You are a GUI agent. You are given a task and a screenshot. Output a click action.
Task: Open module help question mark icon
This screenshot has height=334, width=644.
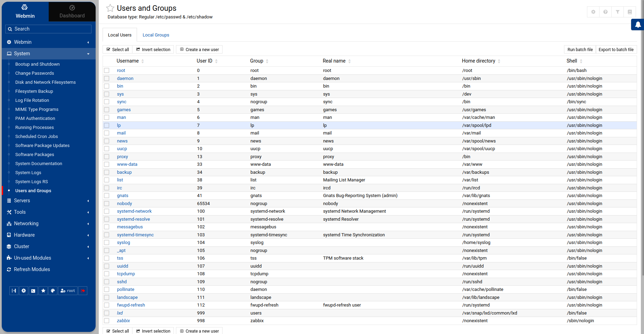pyautogui.click(x=605, y=12)
